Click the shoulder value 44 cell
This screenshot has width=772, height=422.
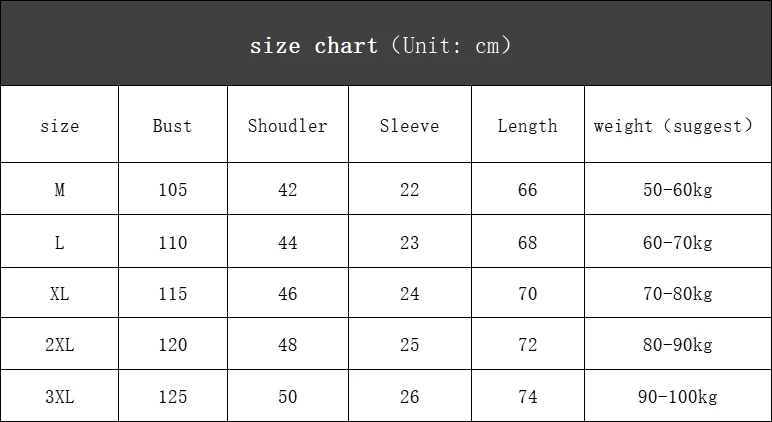tap(288, 243)
